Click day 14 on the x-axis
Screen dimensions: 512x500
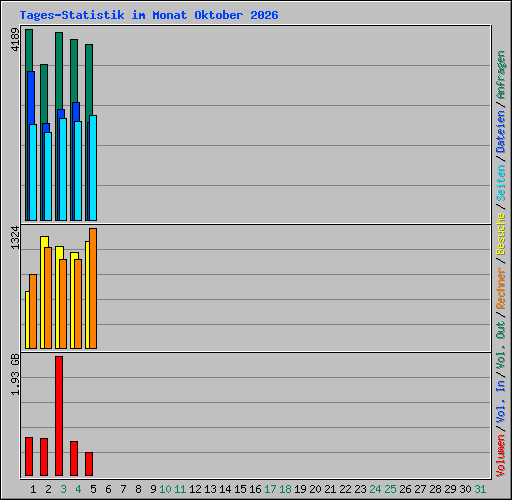point(225,489)
